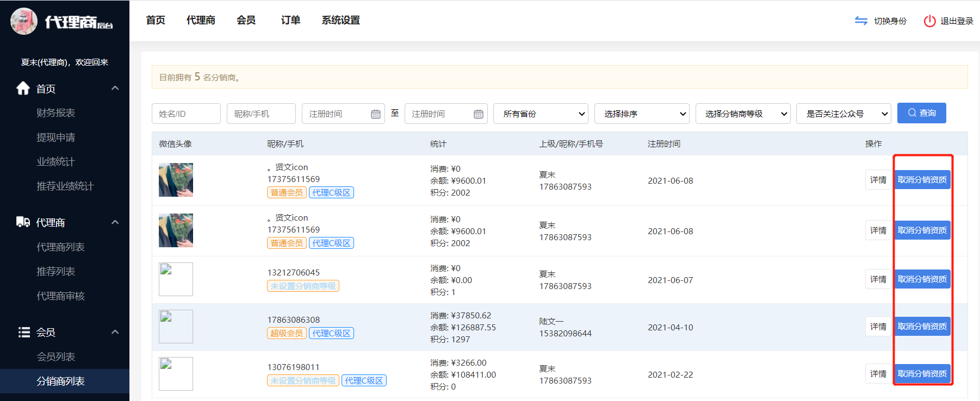Click the user avatar in sidebar header
Image resolution: width=980 pixels, height=401 pixels.
[x=24, y=21]
